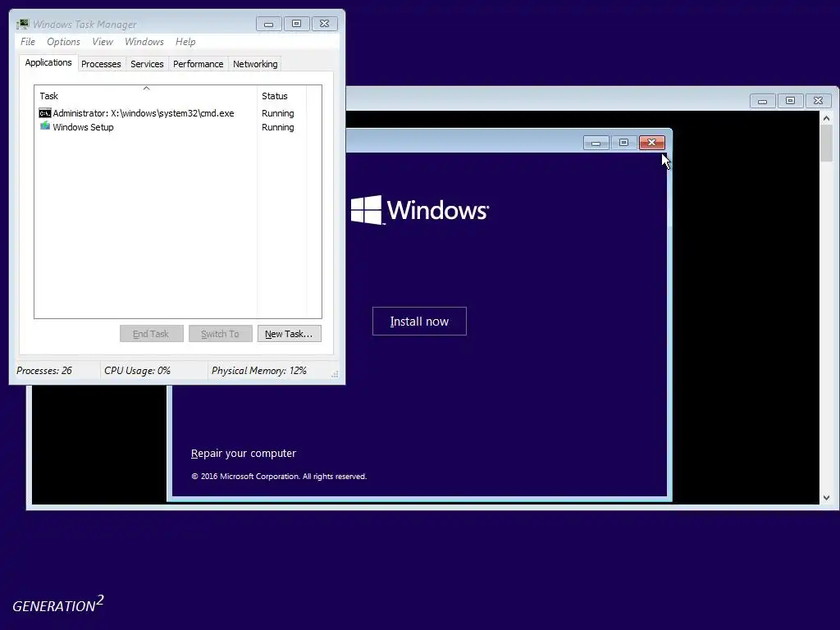Click Install now in Windows Setup

point(419,322)
